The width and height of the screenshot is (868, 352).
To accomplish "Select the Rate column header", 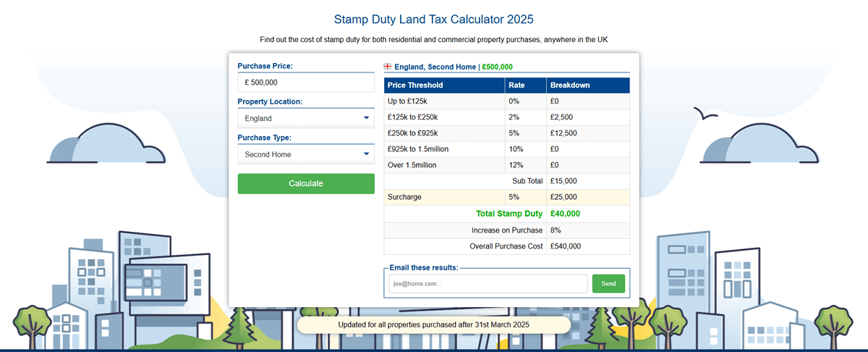I will coord(524,85).
